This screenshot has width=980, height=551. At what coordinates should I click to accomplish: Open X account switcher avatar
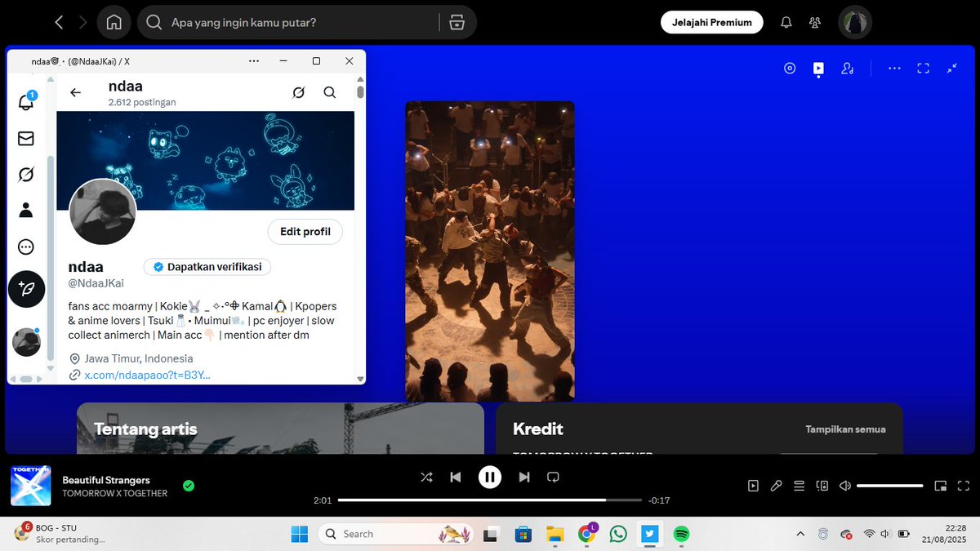tap(26, 342)
